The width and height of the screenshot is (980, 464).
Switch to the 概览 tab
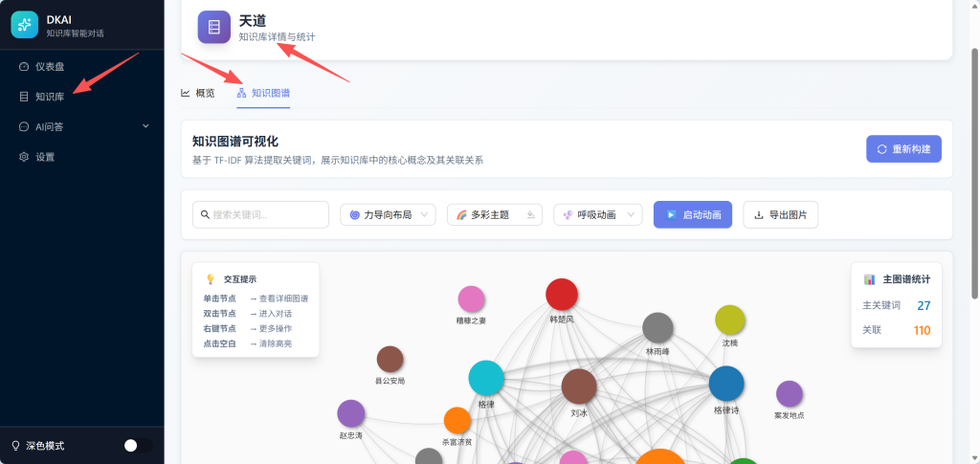point(197,93)
